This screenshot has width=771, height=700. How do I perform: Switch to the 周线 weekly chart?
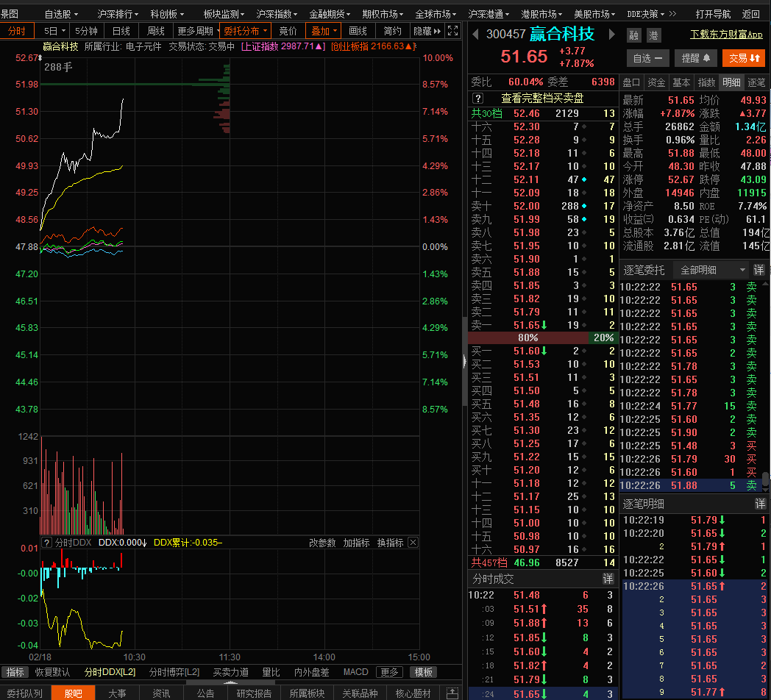156,31
